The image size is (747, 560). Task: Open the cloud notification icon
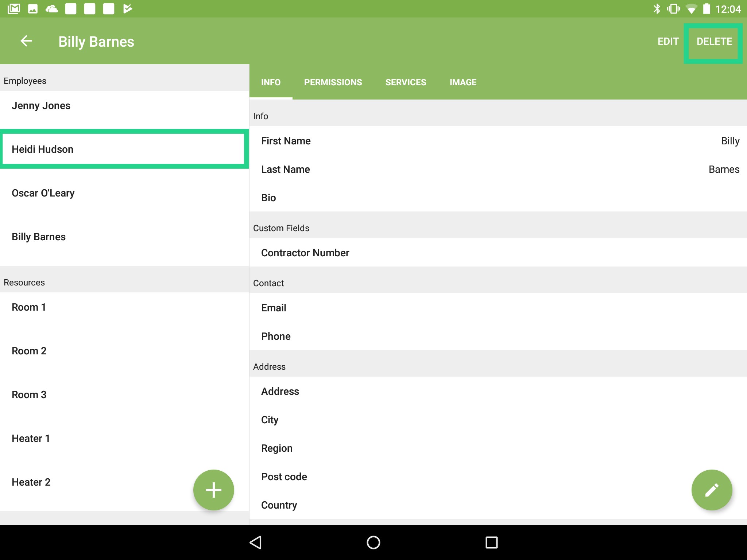click(x=52, y=9)
